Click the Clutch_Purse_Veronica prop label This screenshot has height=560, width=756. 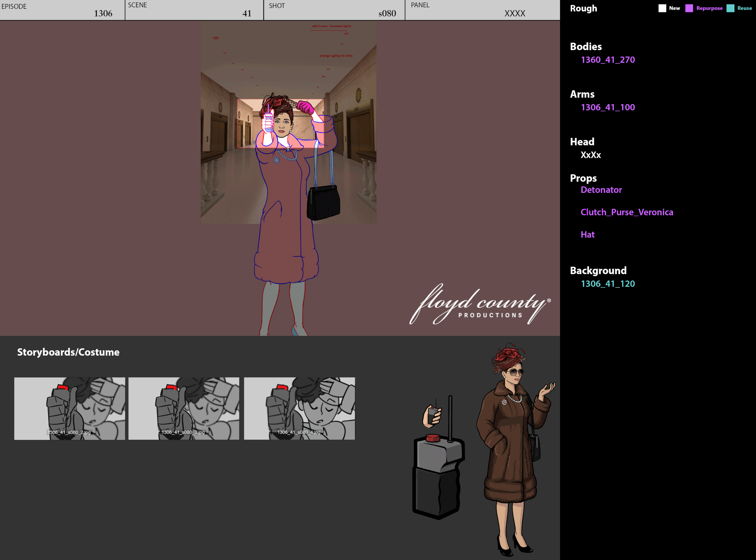627,212
